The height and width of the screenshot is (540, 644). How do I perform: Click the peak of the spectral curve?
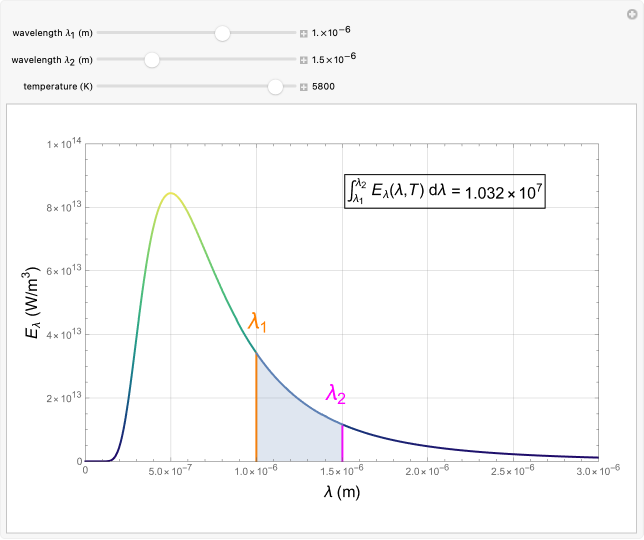coord(171,193)
